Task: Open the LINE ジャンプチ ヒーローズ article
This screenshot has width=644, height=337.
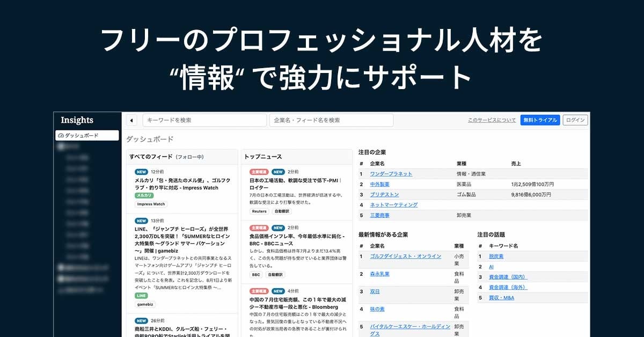Action: (182, 239)
